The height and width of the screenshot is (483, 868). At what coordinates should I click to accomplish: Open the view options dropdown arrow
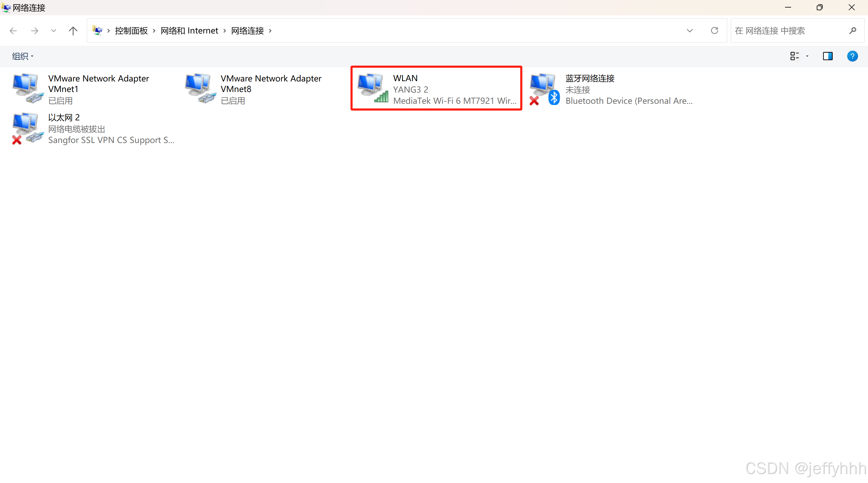807,56
